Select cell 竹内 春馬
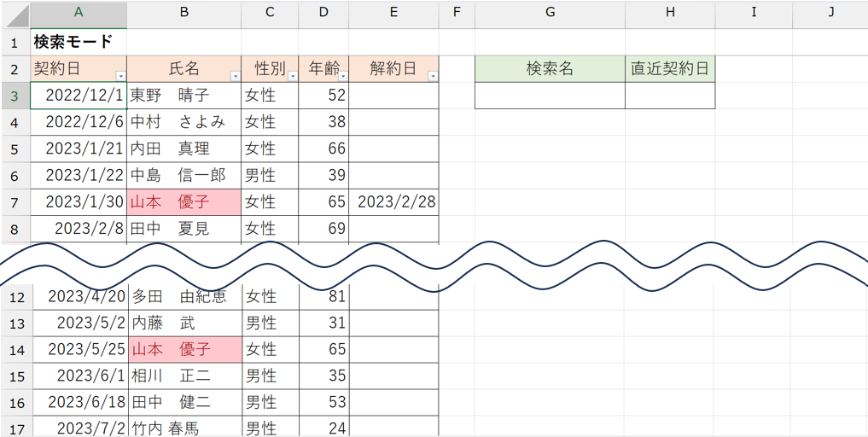 click(185, 427)
